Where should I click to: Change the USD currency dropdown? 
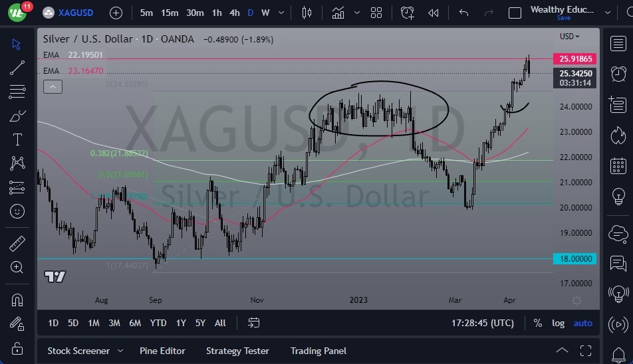(x=569, y=37)
